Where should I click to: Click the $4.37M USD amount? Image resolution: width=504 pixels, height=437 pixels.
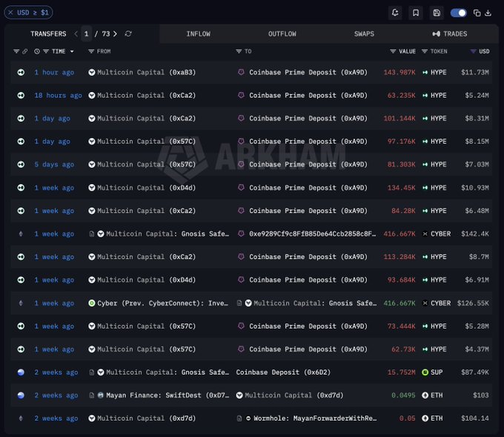(477, 349)
